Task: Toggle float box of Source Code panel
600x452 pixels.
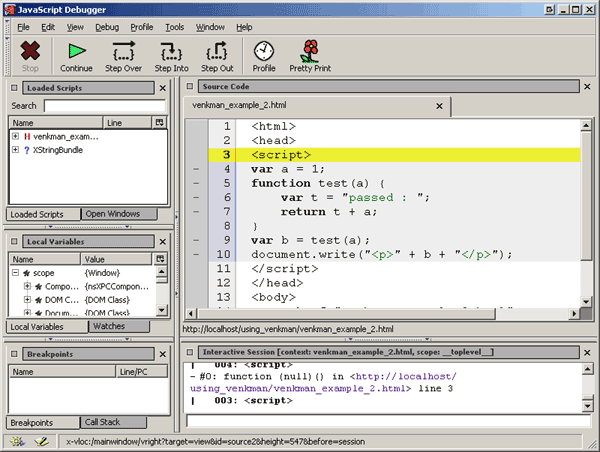Action: click(190, 86)
